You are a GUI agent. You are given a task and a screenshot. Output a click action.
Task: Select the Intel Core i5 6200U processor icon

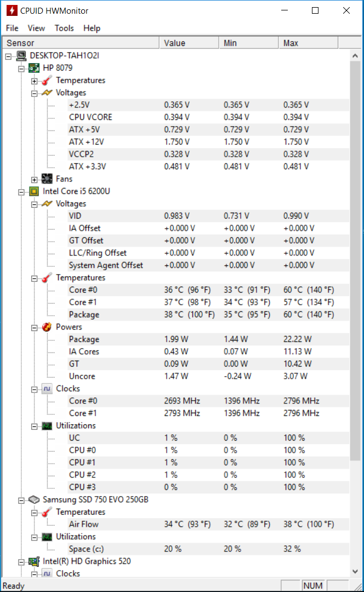pyautogui.click(x=34, y=191)
